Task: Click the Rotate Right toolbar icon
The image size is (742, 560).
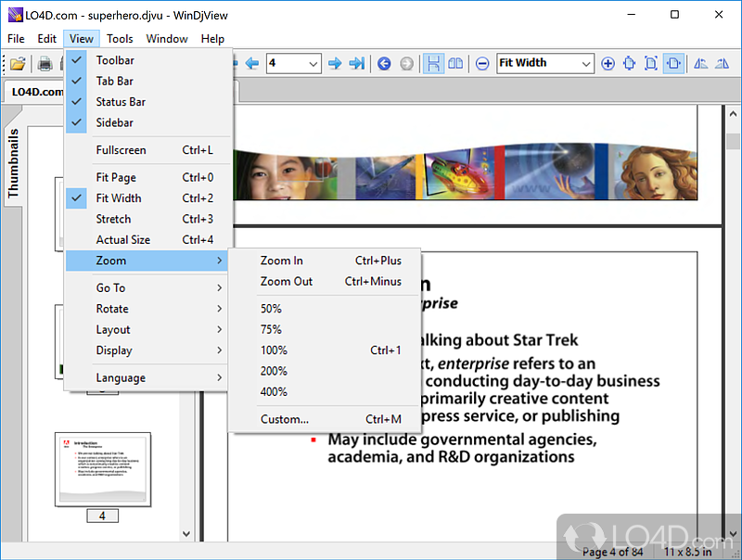Action: click(x=723, y=63)
